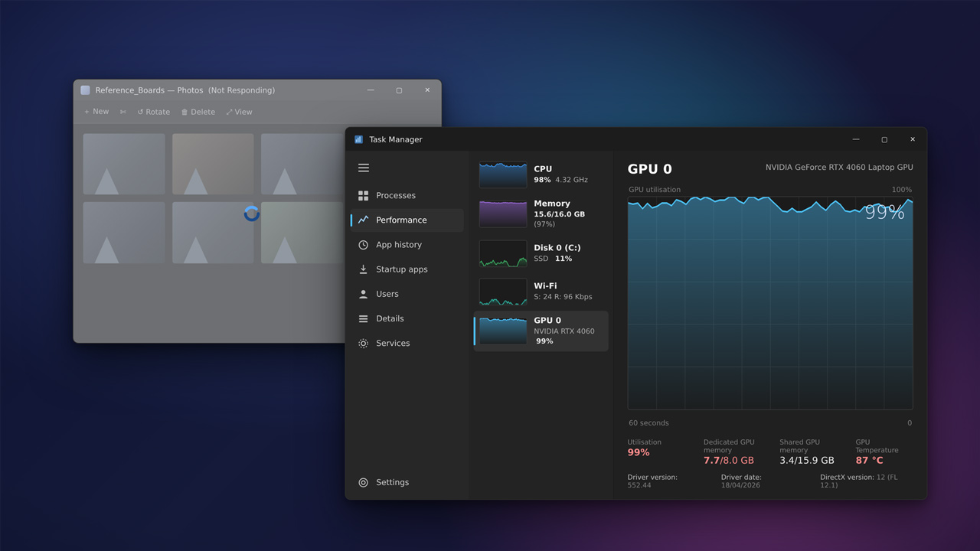Select the Wi-Fi 96 Kbps label
The image size is (980, 551).
[x=563, y=292]
